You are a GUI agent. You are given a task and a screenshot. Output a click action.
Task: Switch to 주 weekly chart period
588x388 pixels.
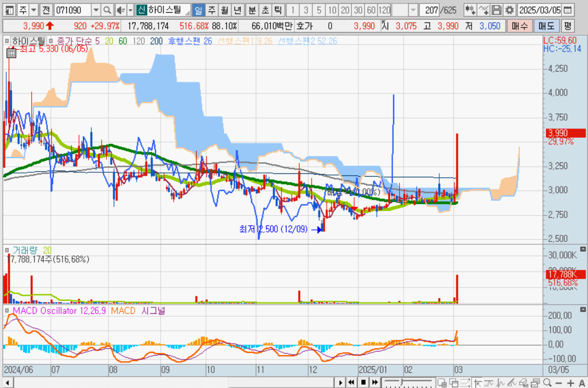click(211, 10)
